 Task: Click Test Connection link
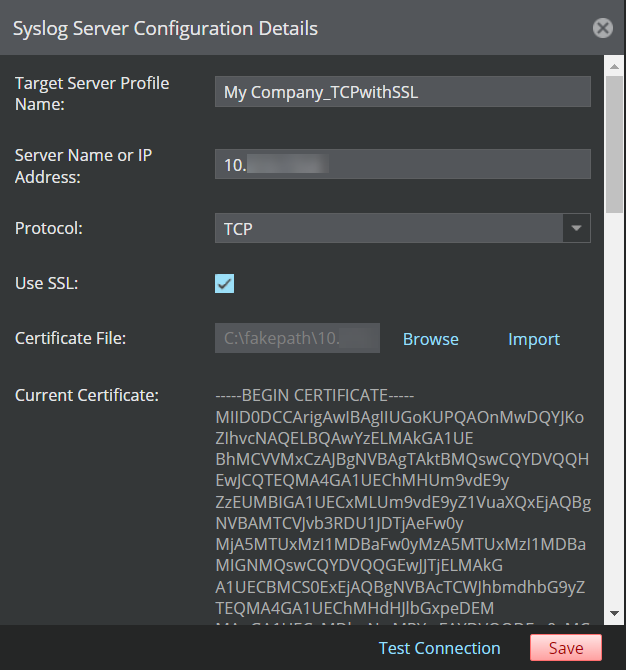point(439,648)
